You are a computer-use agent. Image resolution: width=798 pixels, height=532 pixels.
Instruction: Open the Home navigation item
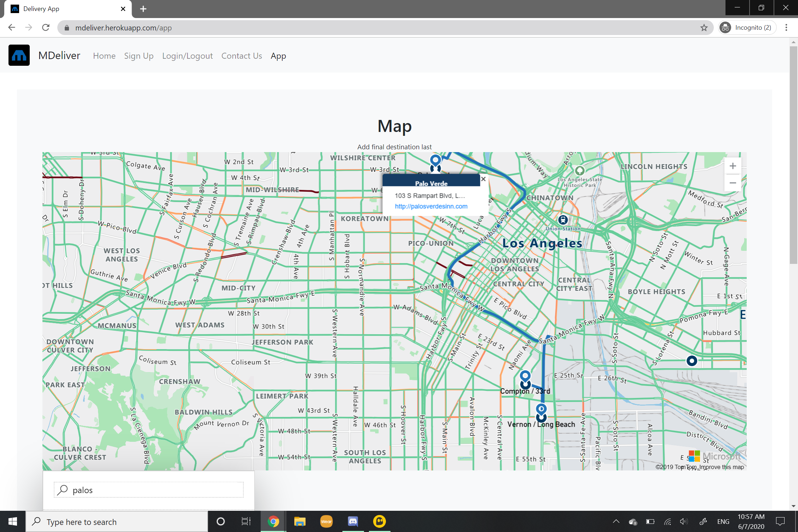(104, 56)
